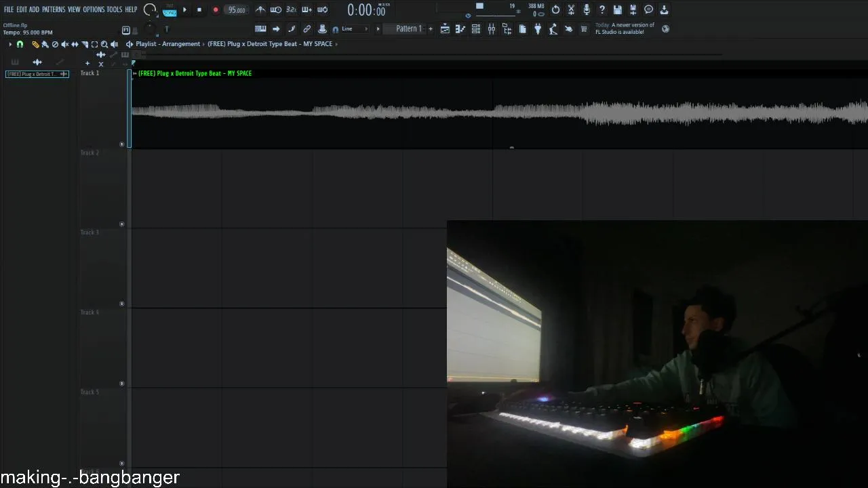Open the Channel rack icon
This screenshot has height=488, width=868.
point(476,28)
